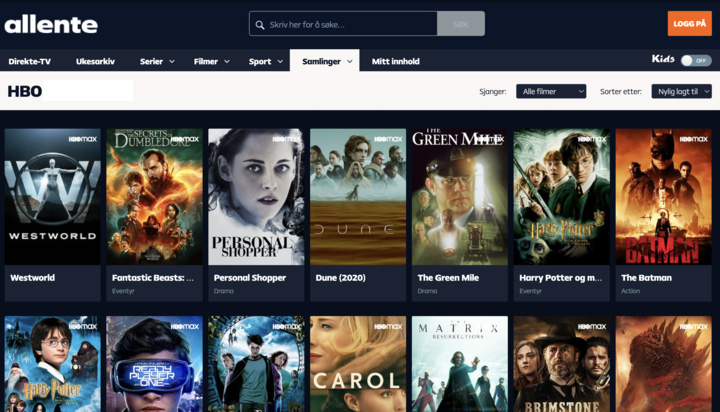Select the Samlinger tab
The width and height of the screenshot is (720, 412).
[x=325, y=61]
